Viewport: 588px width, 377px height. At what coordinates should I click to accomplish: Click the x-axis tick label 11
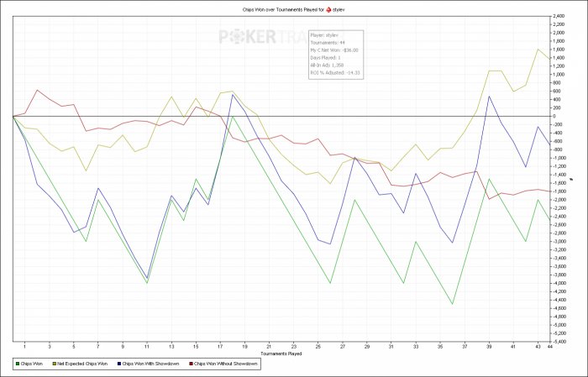point(147,347)
